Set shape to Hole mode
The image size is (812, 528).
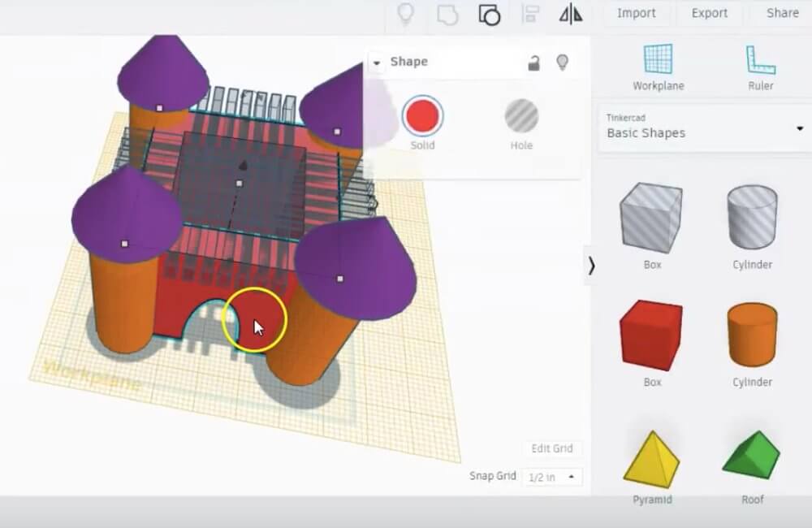click(521, 116)
